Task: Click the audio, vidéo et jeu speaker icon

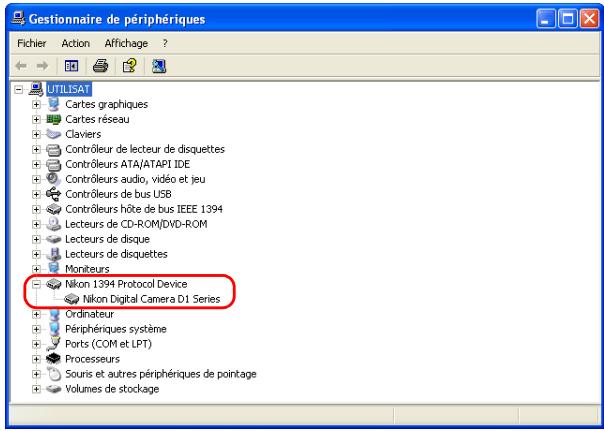Action: point(54,179)
